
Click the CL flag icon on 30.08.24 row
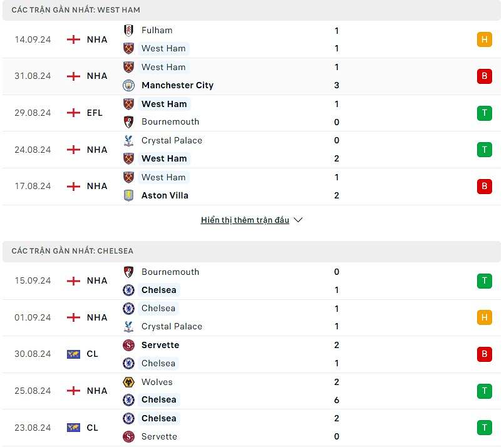pos(74,354)
